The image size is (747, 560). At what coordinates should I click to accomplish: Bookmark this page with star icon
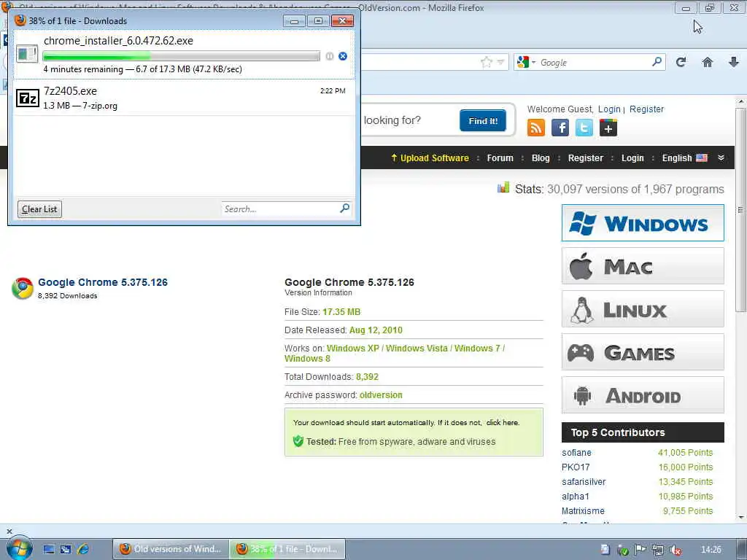[487, 62]
